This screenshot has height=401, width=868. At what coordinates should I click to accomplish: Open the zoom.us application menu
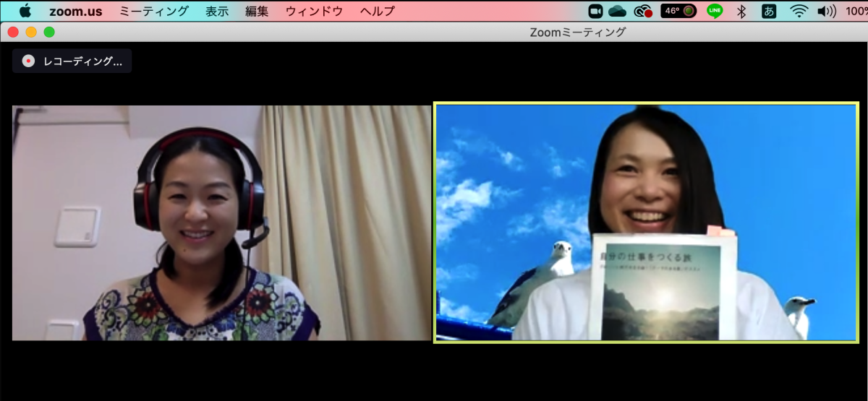point(75,11)
